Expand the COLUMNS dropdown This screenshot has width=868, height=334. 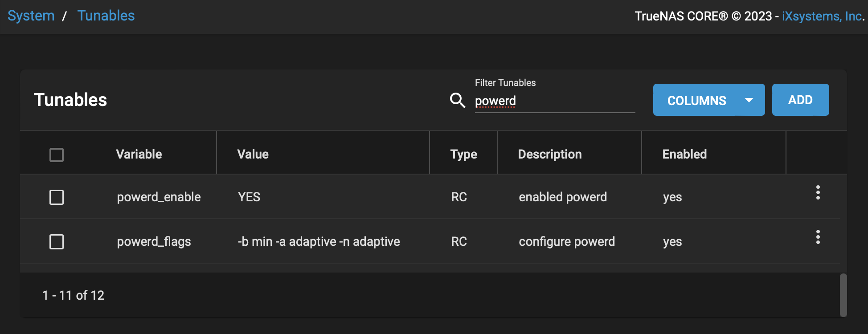[x=708, y=100]
